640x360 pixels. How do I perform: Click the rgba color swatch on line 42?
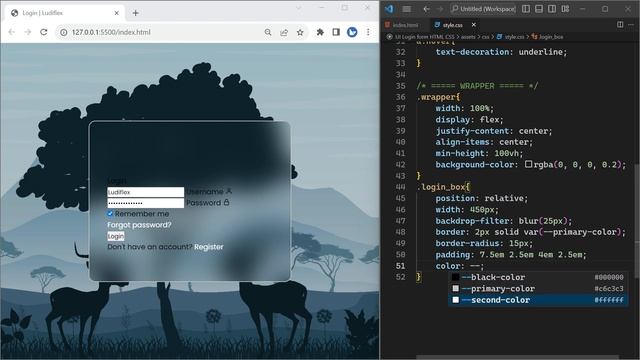point(529,164)
